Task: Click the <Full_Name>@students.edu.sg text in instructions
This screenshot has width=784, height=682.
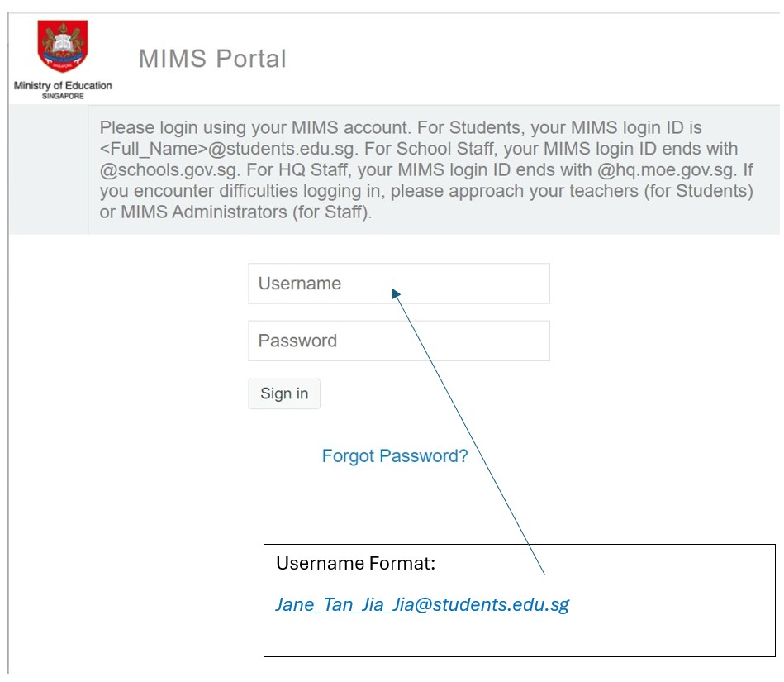Action: [240, 150]
